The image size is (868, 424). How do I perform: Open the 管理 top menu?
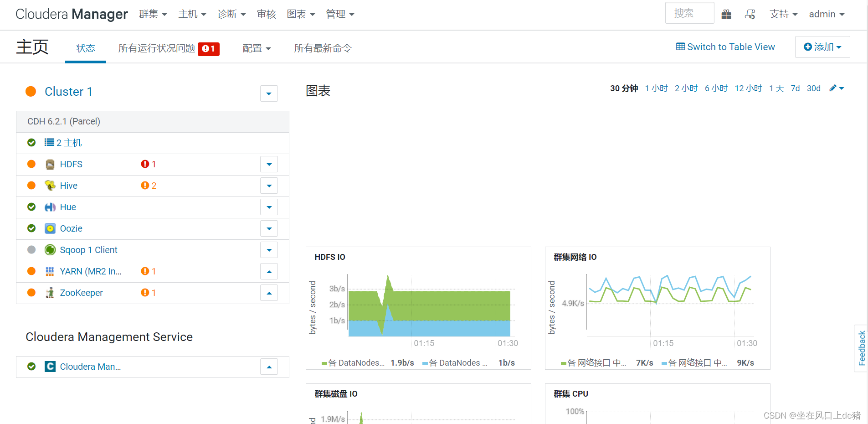pyautogui.click(x=340, y=14)
